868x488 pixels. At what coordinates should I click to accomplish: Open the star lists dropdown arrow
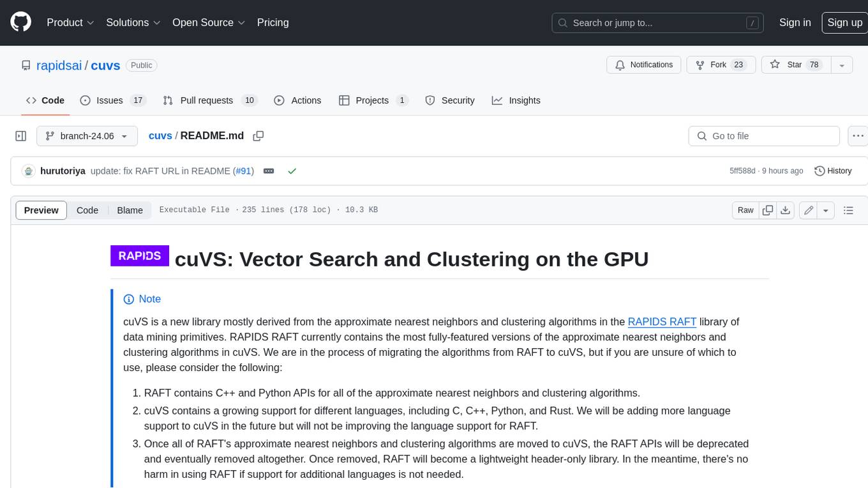[x=842, y=65]
